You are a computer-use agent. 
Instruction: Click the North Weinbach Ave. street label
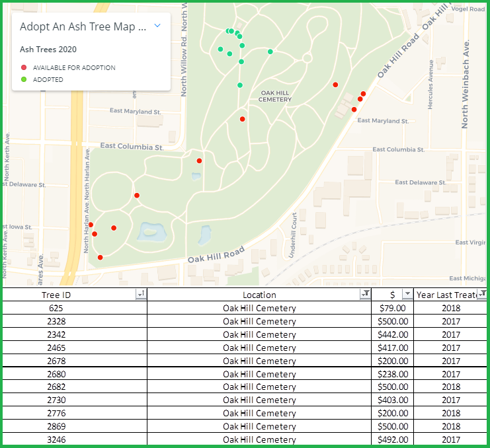465,85
